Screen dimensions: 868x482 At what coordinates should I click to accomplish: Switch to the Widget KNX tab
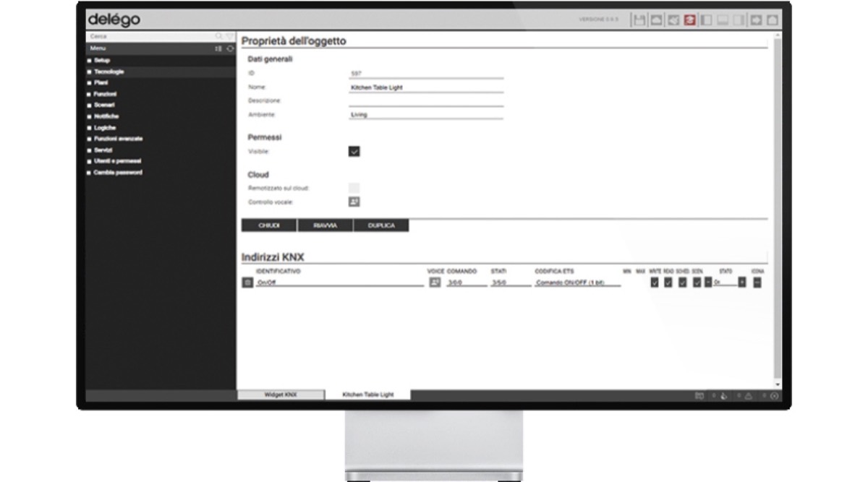(281, 395)
